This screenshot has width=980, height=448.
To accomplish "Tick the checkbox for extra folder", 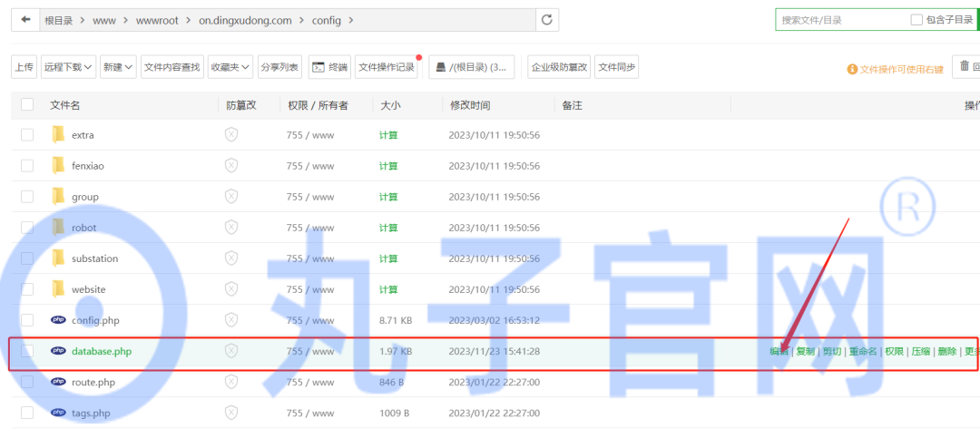I will pyautogui.click(x=27, y=134).
